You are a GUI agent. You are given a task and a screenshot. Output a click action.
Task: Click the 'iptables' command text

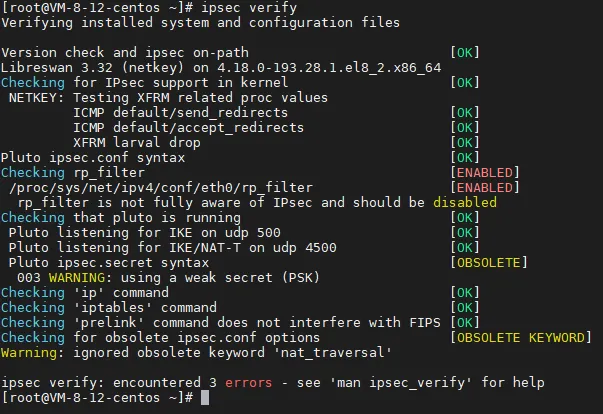pos(107,307)
